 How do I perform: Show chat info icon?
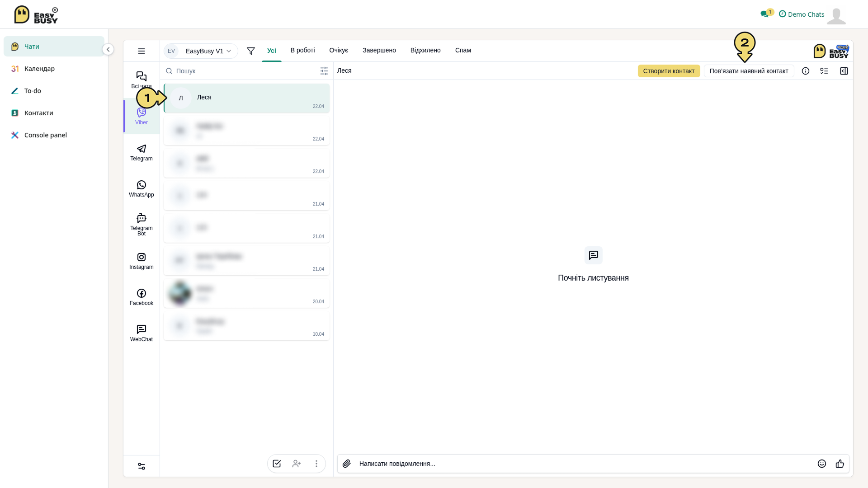point(806,71)
